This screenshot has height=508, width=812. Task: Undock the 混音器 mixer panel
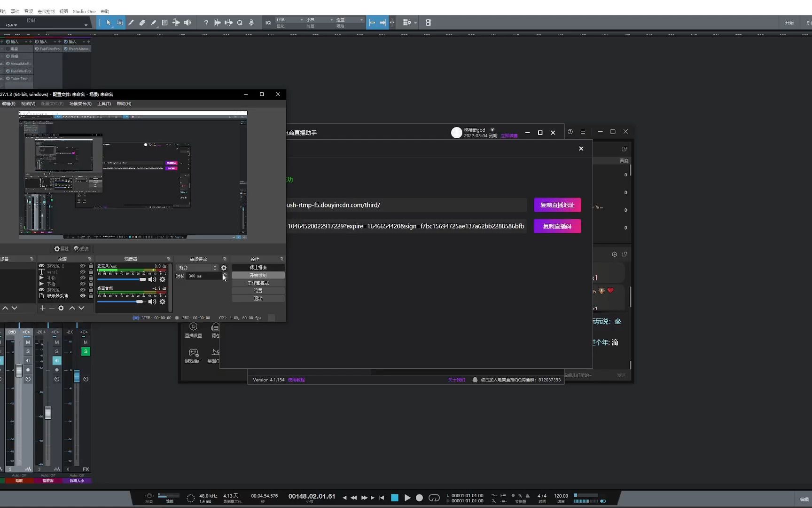coord(169,259)
